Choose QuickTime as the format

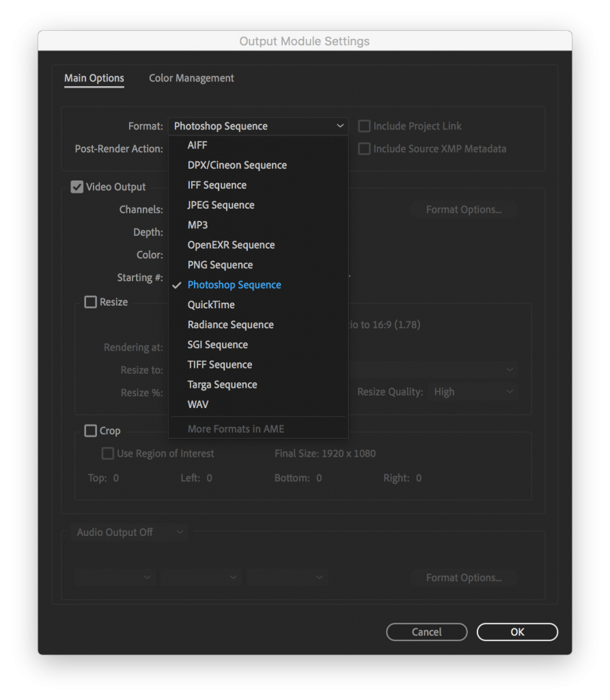coord(258,305)
